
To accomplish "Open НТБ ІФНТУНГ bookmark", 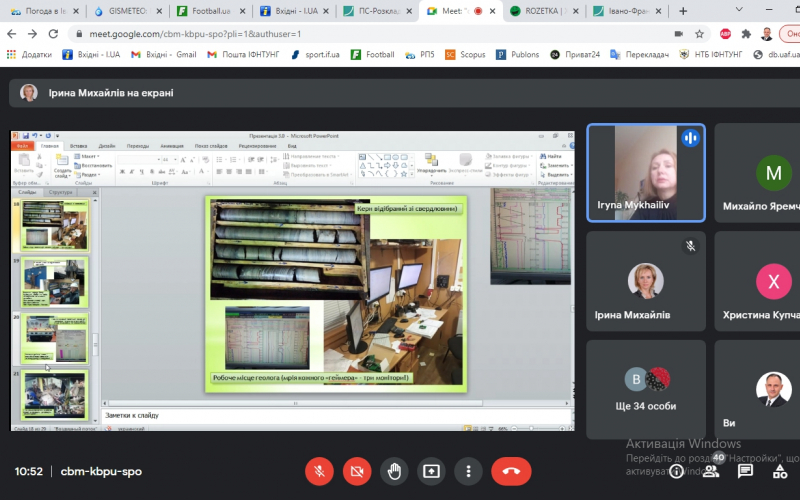I will coord(710,54).
